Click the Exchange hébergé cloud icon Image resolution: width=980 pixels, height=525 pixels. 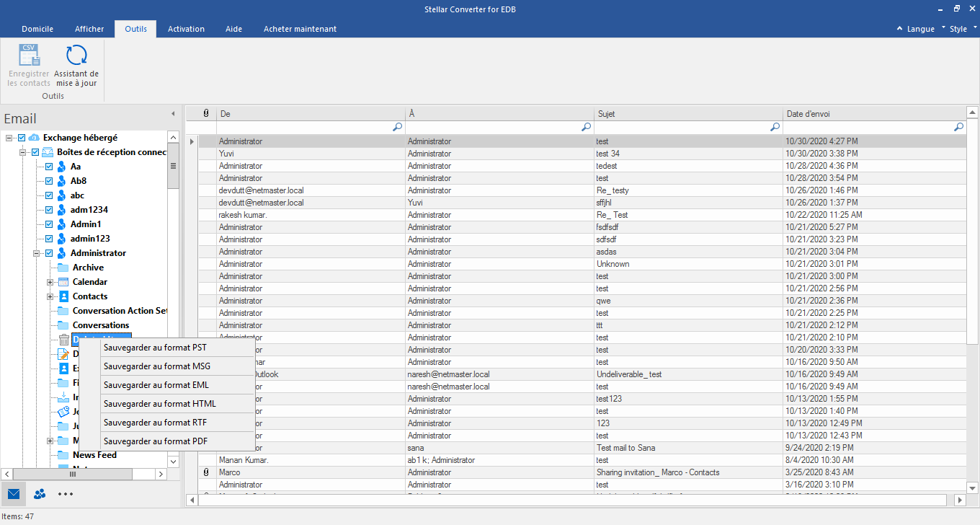click(x=34, y=138)
